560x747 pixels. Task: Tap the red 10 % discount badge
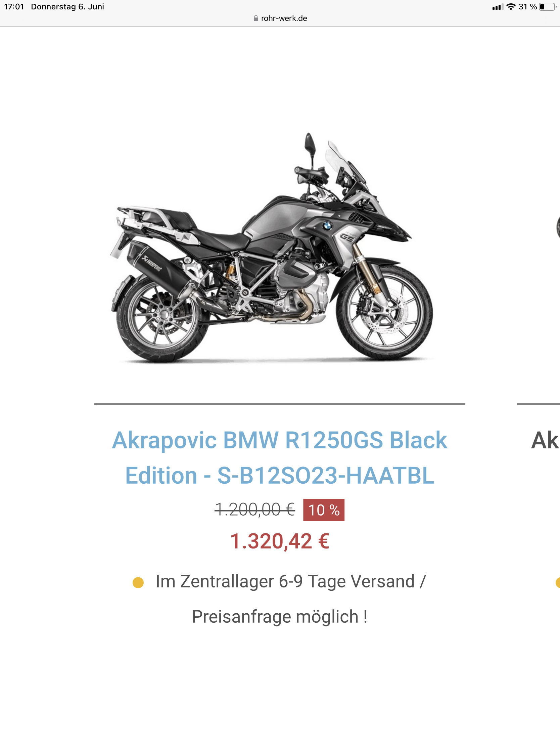point(324,510)
